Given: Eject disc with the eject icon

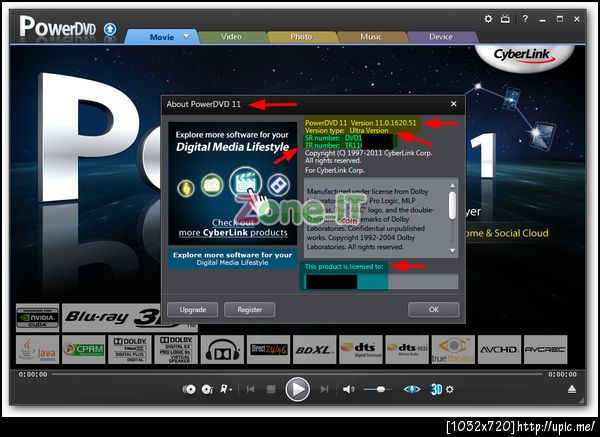Looking at the screenshot, I should pyautogui.click(x=572, y=390).
